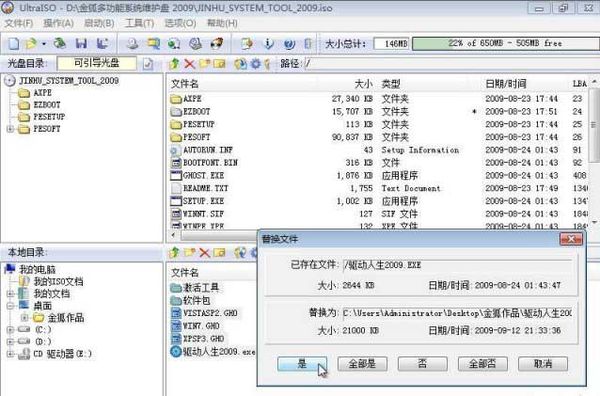
Task: Click the 全部是 button
Action: [362, 363]
